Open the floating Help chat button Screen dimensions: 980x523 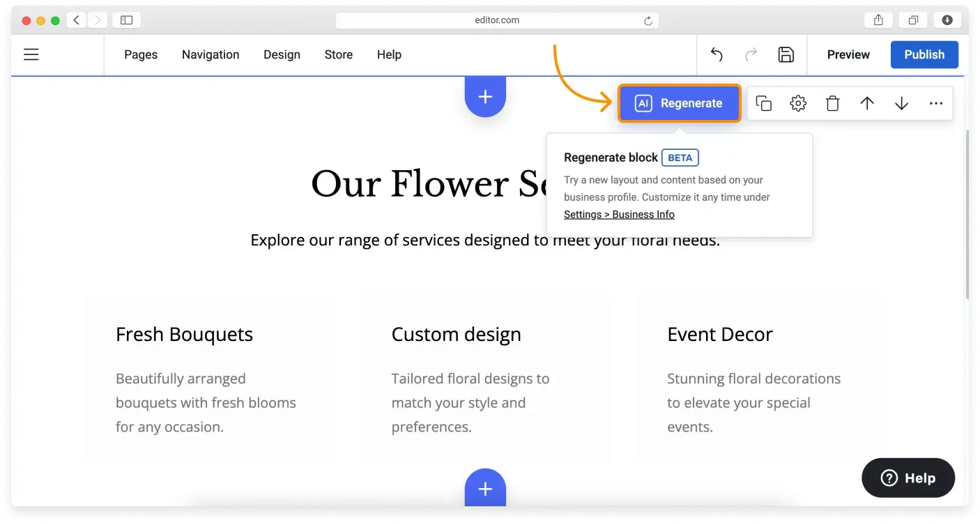tap(908, 478)
